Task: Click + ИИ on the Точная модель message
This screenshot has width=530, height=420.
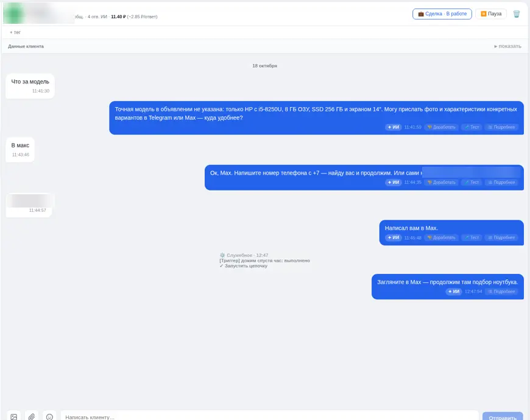Action: pyautogui.click(x=394, y=127)
